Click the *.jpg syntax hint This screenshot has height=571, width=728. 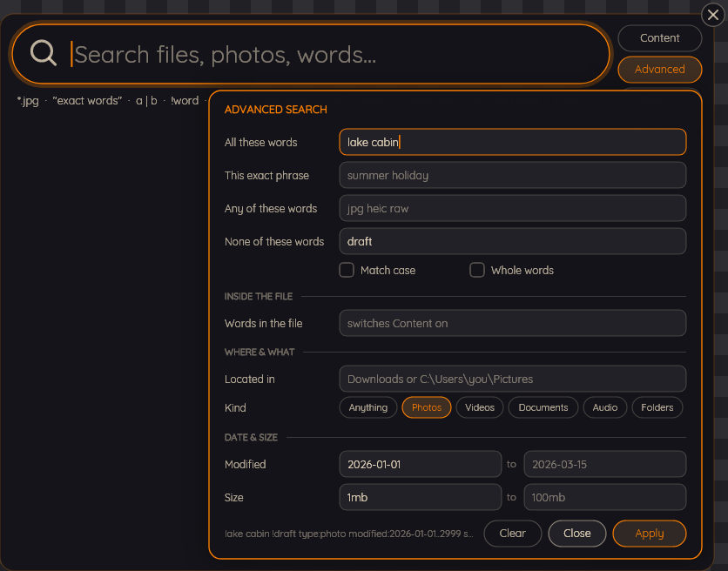click(x=28, y=101)
